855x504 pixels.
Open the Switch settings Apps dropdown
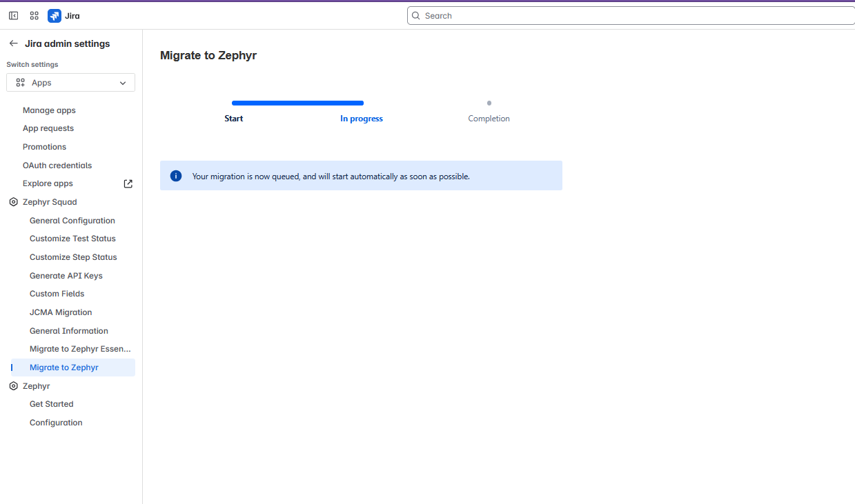tap(70, 82)
